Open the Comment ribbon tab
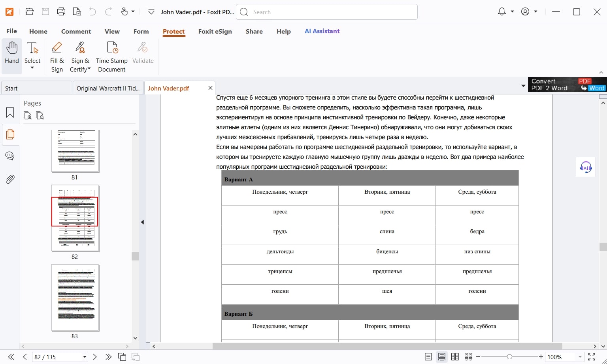Viewport: 607px width, 364px height. (x=76, y=31)
